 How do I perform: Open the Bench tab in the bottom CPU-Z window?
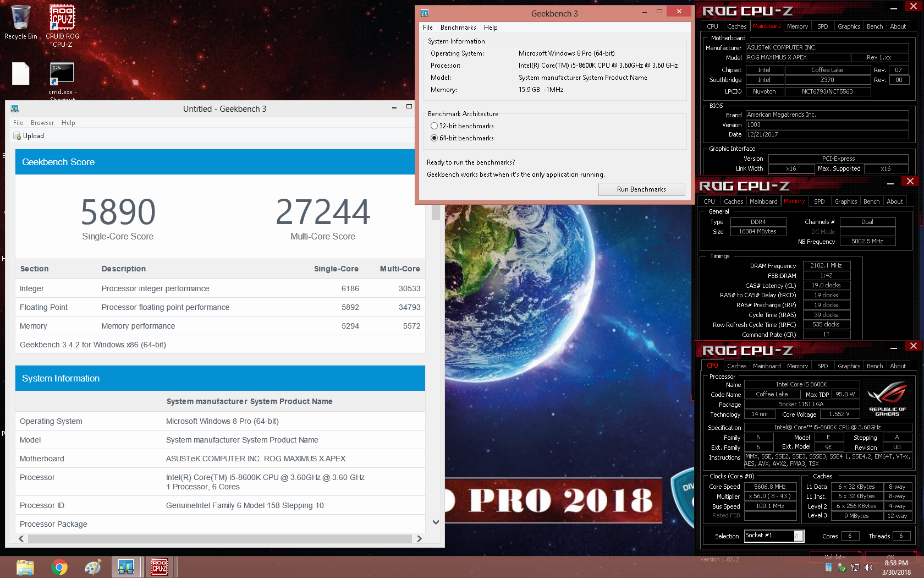875,366
